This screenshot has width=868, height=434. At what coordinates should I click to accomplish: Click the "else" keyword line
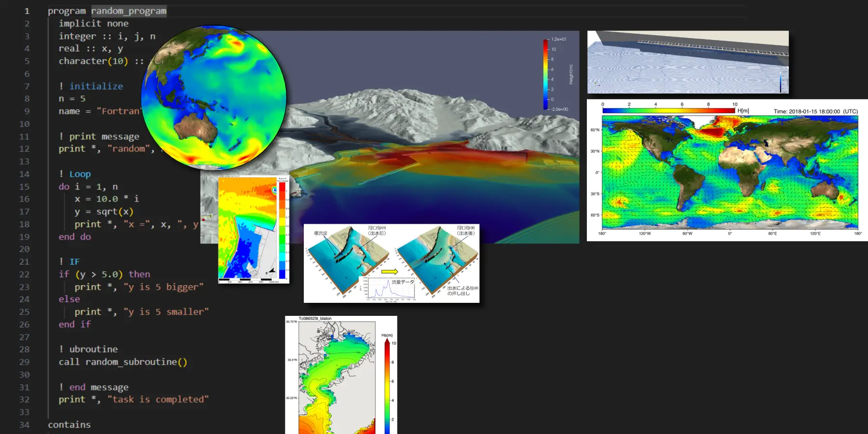coord(69,299)
